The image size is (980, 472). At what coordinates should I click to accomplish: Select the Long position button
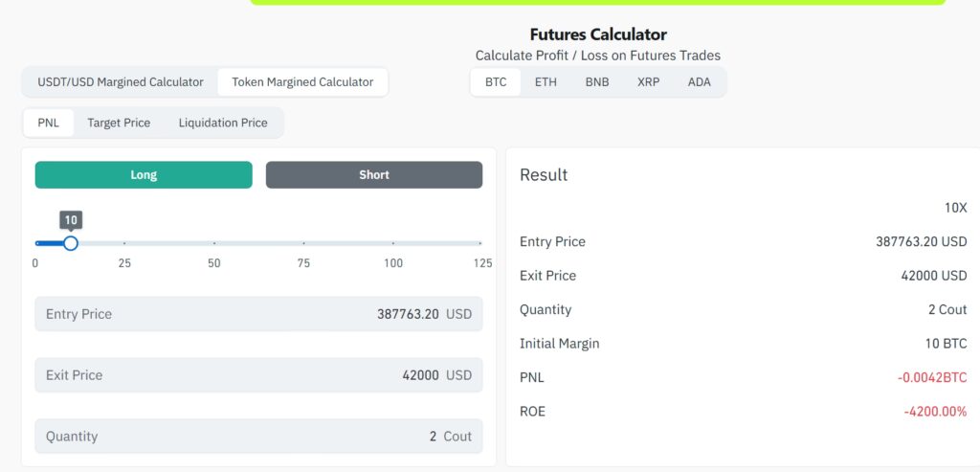coord(144,175)
